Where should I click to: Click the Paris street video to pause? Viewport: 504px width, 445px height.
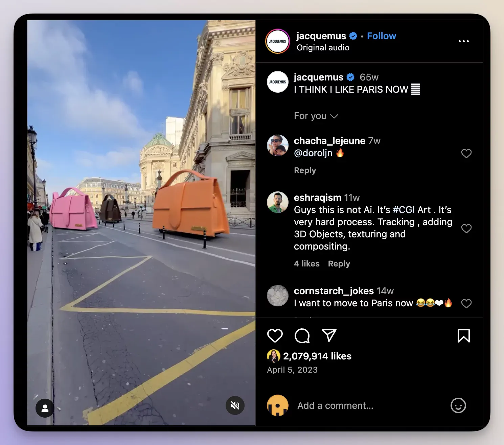(141, 222)
